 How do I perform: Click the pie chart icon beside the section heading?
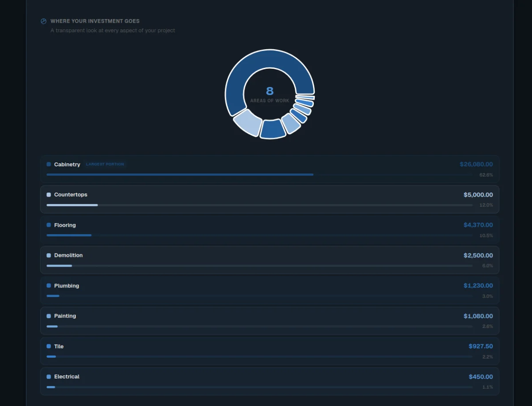click(x=43, y=21)
